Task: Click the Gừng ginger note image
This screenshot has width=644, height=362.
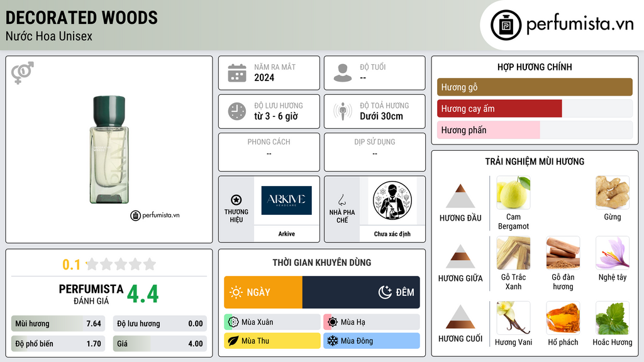Action: pos(613,193)
